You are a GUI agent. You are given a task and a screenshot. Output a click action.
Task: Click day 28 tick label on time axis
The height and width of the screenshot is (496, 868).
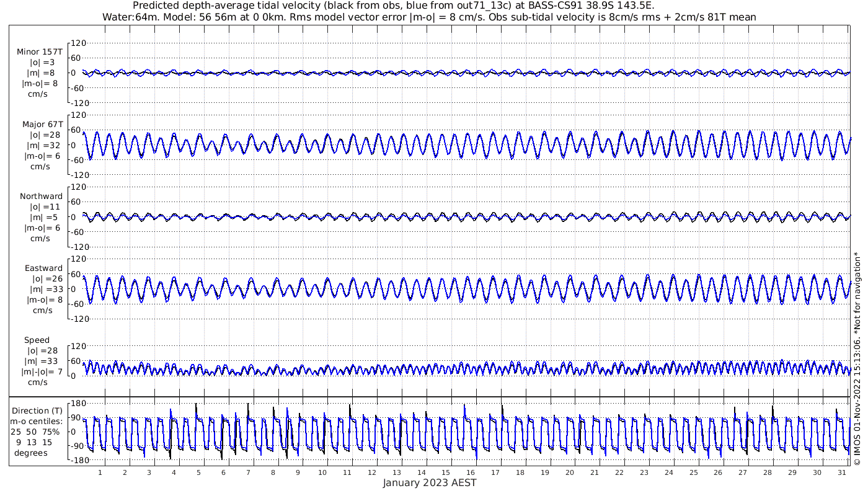coord(768,472)
